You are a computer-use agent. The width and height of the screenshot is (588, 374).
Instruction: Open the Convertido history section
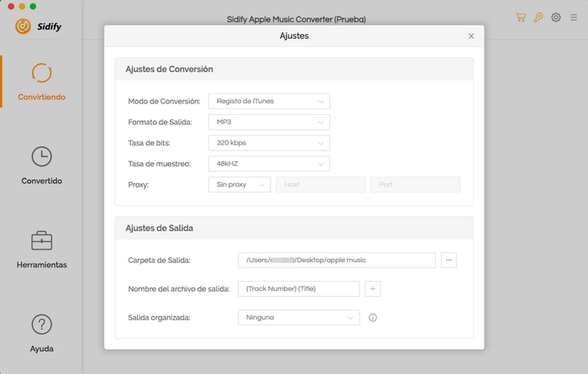pos(41,165)
